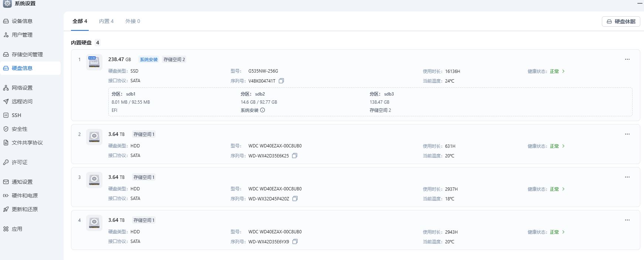Click the 14.6 GB / 92.77 GB text
Viewport: 644px width, 260px height.
(259, 102)
